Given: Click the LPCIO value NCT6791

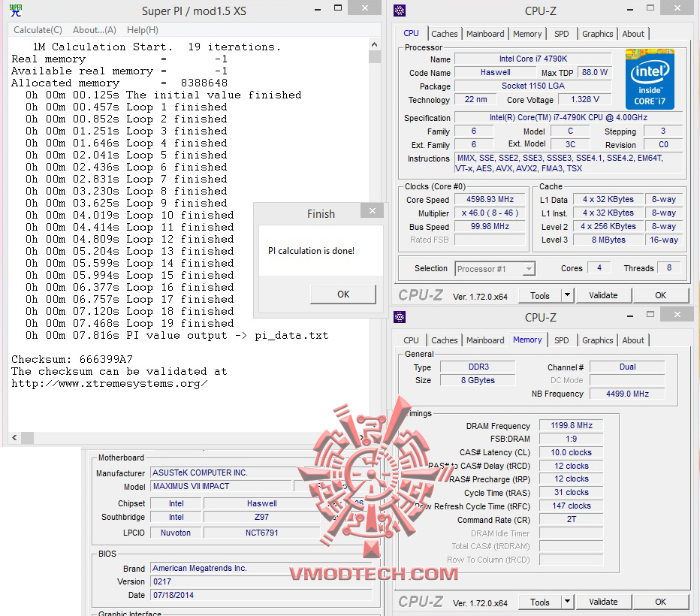Looking at the screenshot, I should click(x=261, y=533).
